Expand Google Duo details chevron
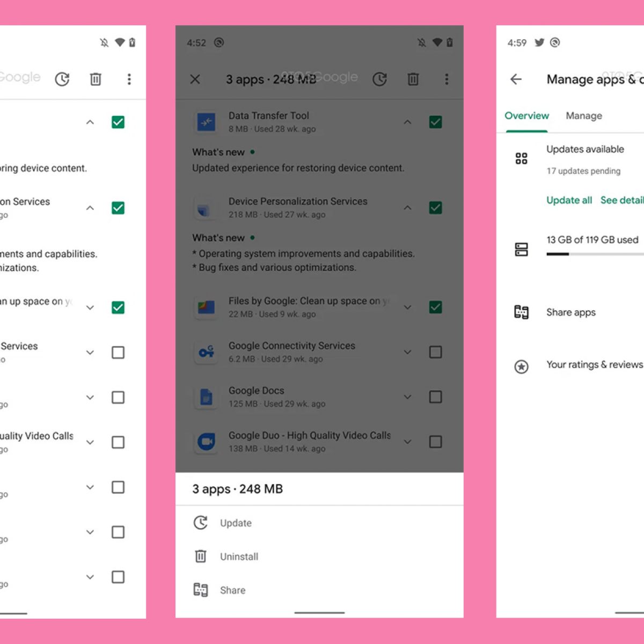Viewport: 644px width, 644px height. 408,442
